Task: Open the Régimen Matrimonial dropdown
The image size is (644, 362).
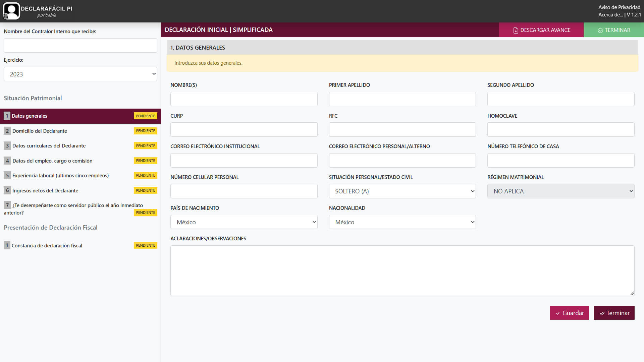Action: tap(561, 191)
